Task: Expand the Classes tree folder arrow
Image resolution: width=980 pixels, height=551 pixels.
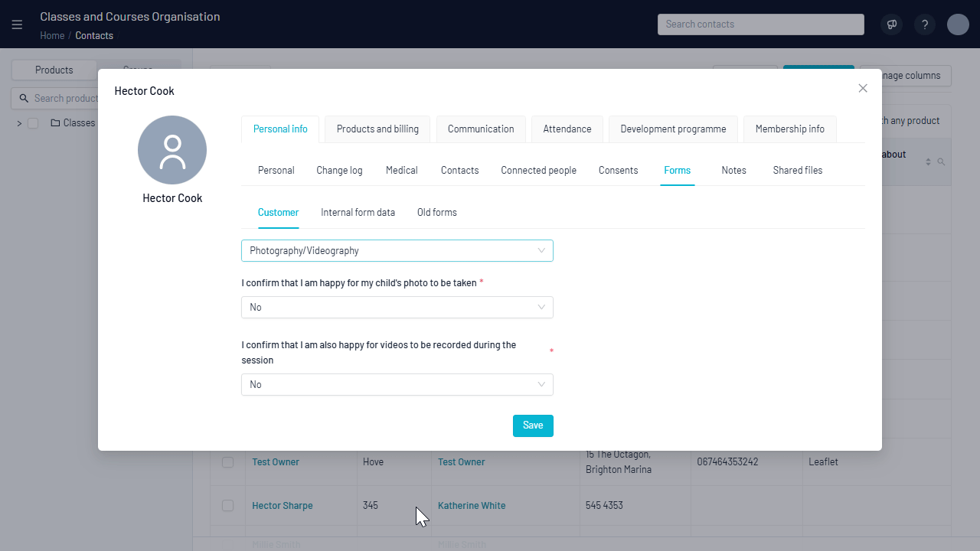Action: click(19, 123)
